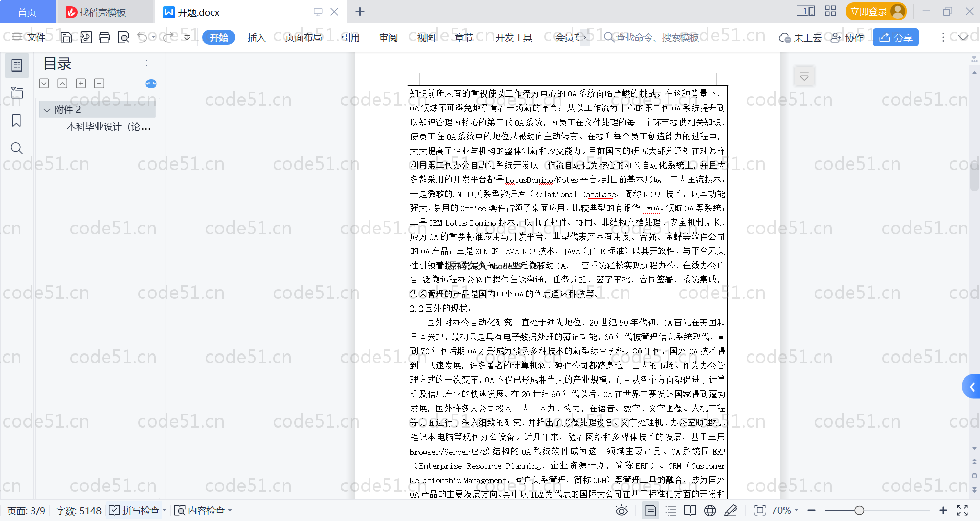This screenshot has width=980, height=521.
Task: Click the move down level arrow in 目录 pane
Action: (44, 83)
